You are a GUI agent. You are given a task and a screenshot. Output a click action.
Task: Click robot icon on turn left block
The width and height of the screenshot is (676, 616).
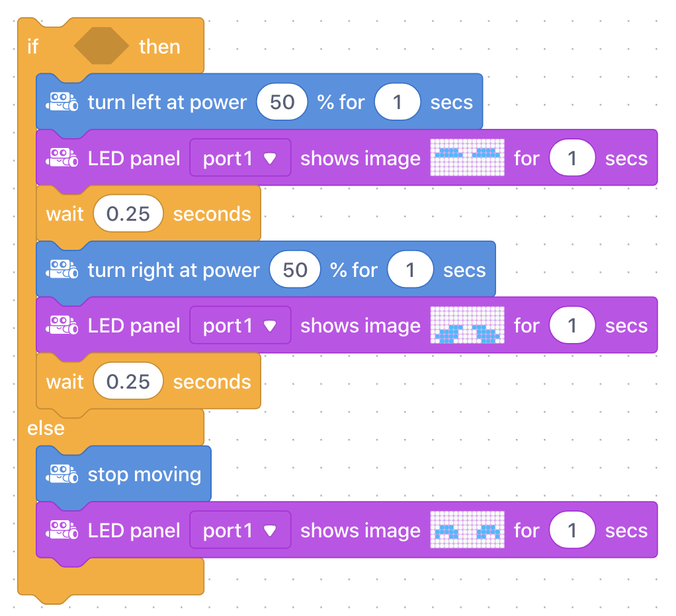click(62, 102)
